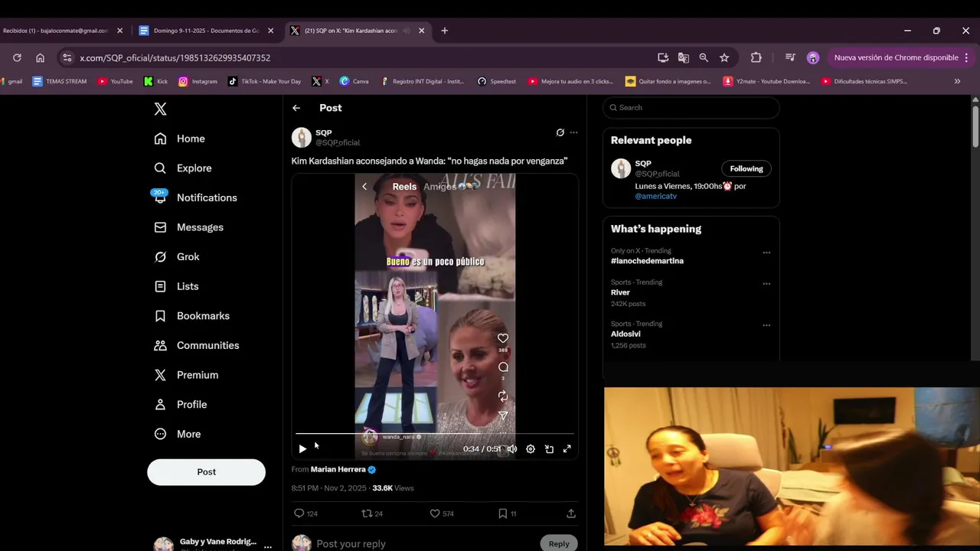The image size is (980, 551).
Task: Open Explore in sidebar
Action: 182,168
